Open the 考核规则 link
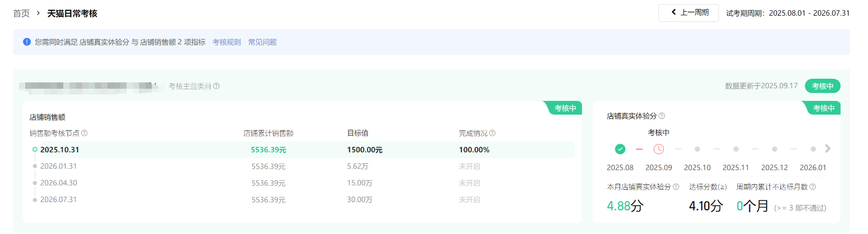 click(227, 42)
